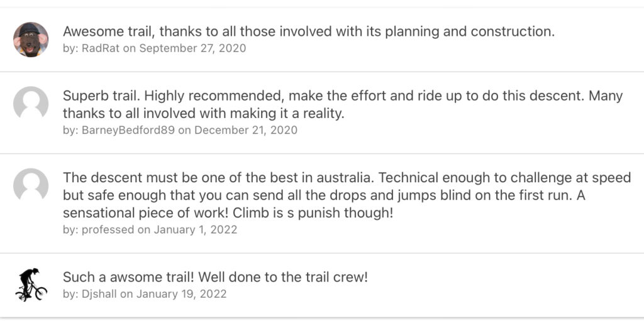Visit the RadRat user profile link
This screenshot has height=321, width=644.
101,48
